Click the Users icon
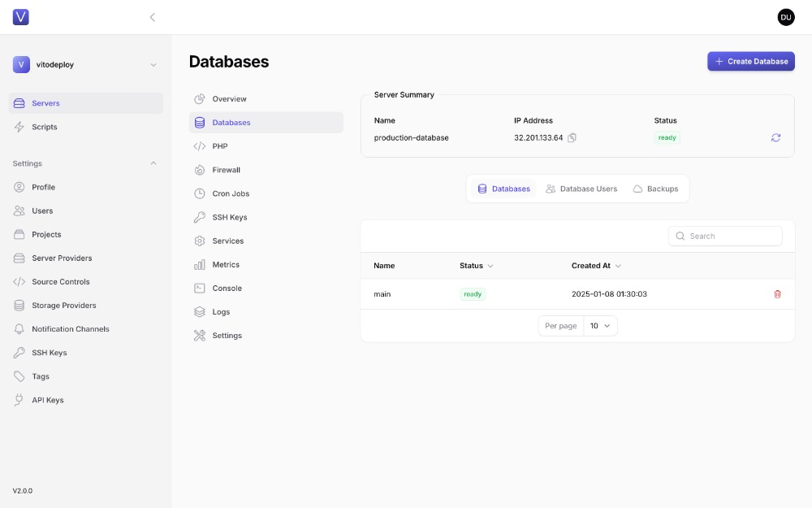Screen dimensions: 812x508 19,211
